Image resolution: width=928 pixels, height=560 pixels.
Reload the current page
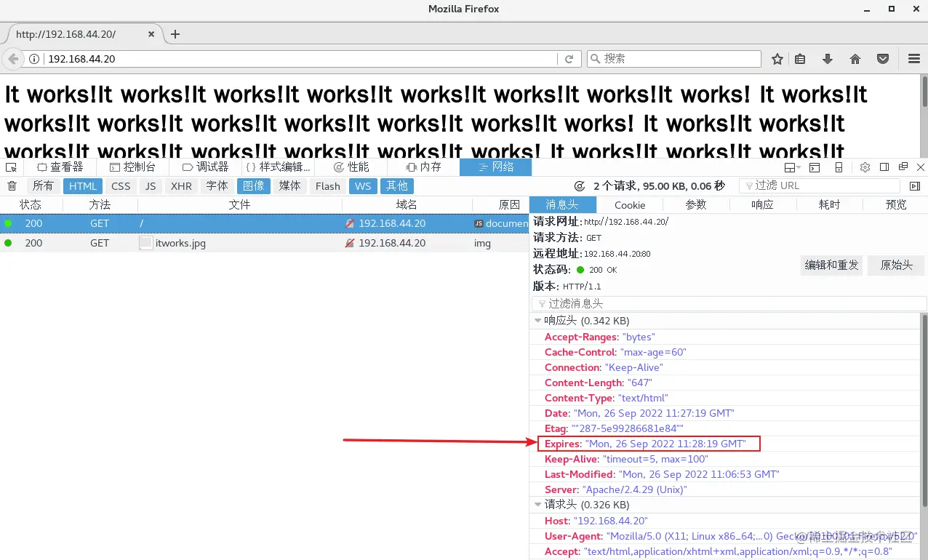click(569, 59)
